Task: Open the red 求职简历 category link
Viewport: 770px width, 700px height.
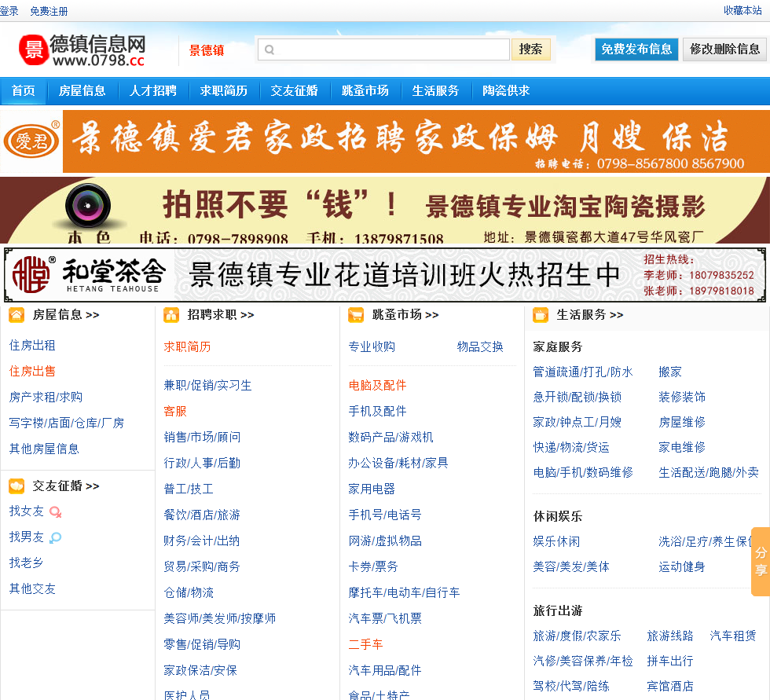Action: [187, 347]
